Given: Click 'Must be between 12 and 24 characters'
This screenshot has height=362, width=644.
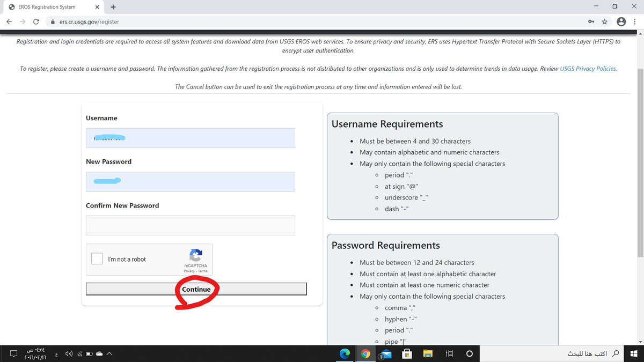Looking at the screenshot, I should pos(417,262).
